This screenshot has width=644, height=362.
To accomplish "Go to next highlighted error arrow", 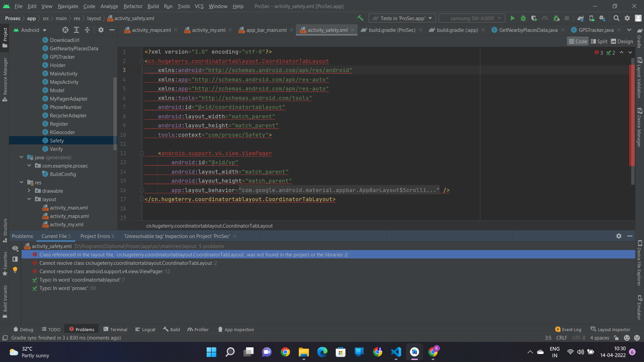I will pos(630,52).
